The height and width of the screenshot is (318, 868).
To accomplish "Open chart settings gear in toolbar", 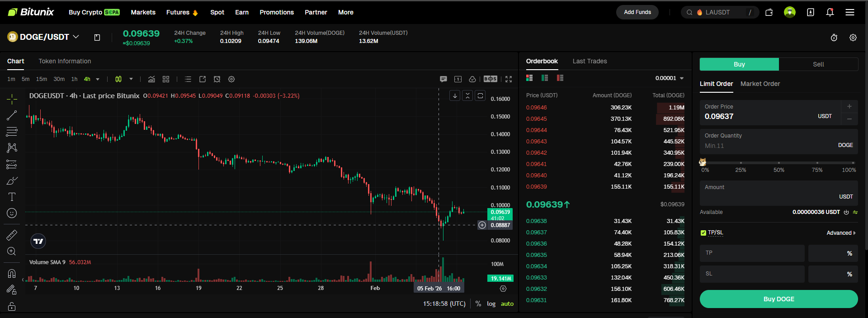I will click(x=231, y=79).
